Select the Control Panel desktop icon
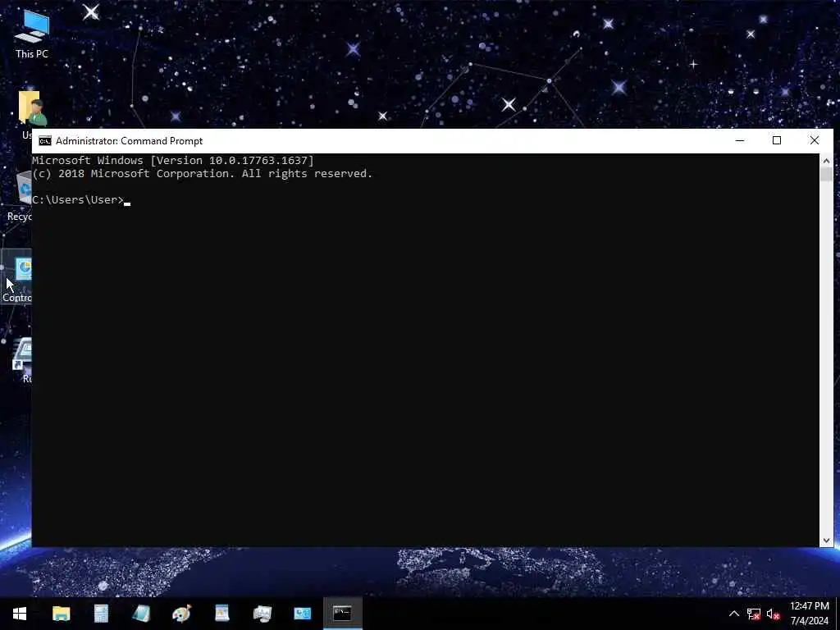Viewport: 840px width, 630px height. pos(17,277)
